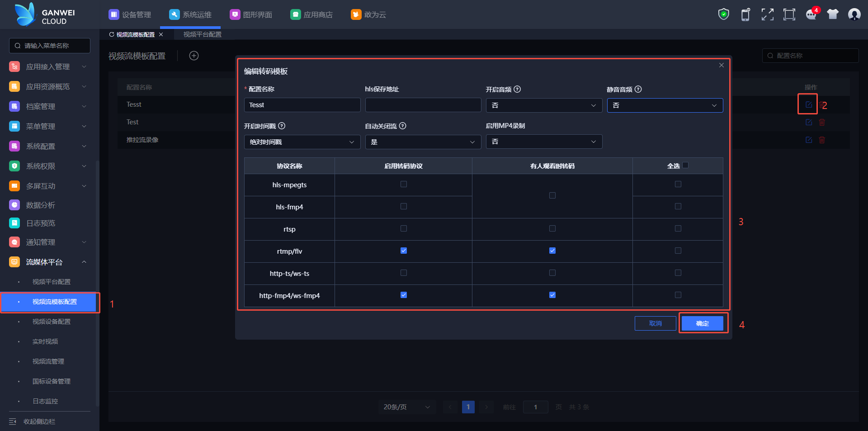
Task: Click the 确定 confirm button
Action: (702, 323)
